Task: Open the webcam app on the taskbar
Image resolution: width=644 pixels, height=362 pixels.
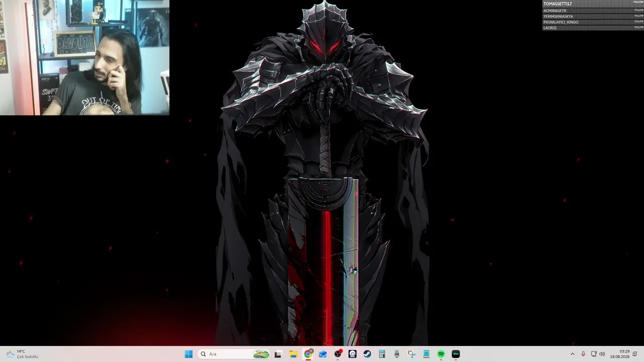Action: point(353,354)
